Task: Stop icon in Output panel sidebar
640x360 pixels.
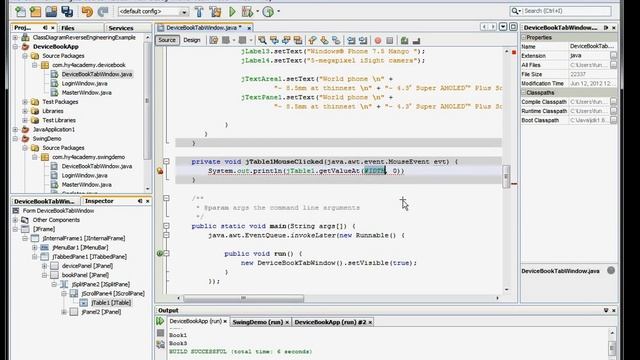Action: point(160,333)
